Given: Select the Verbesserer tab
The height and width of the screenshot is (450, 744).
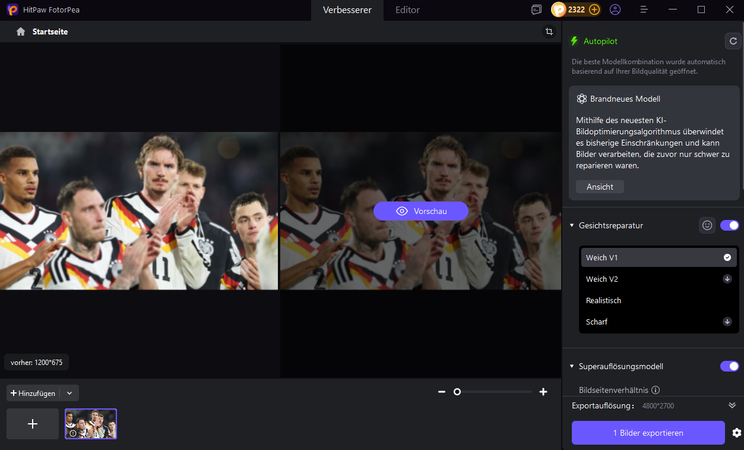Looking at the screenshot, I should point(346,10).
